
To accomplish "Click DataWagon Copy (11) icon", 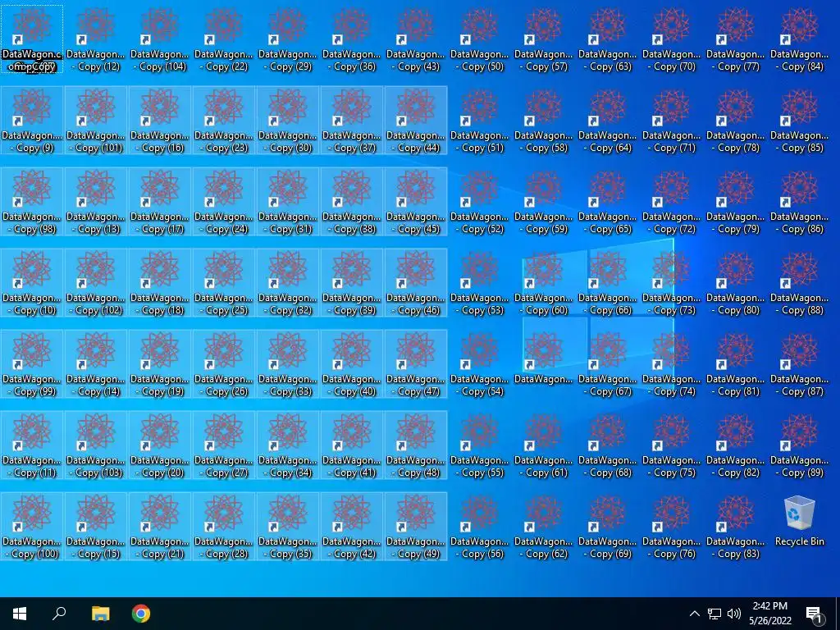I will (x=32, y=445).
